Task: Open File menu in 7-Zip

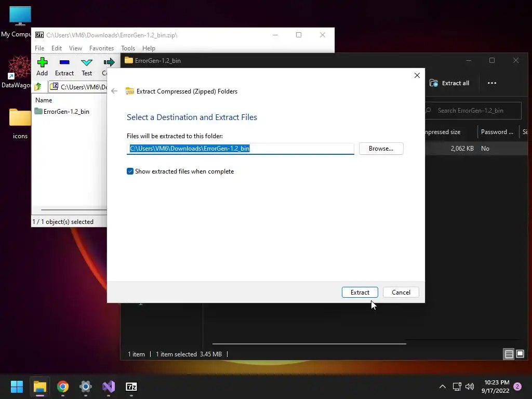Action: 39,48
